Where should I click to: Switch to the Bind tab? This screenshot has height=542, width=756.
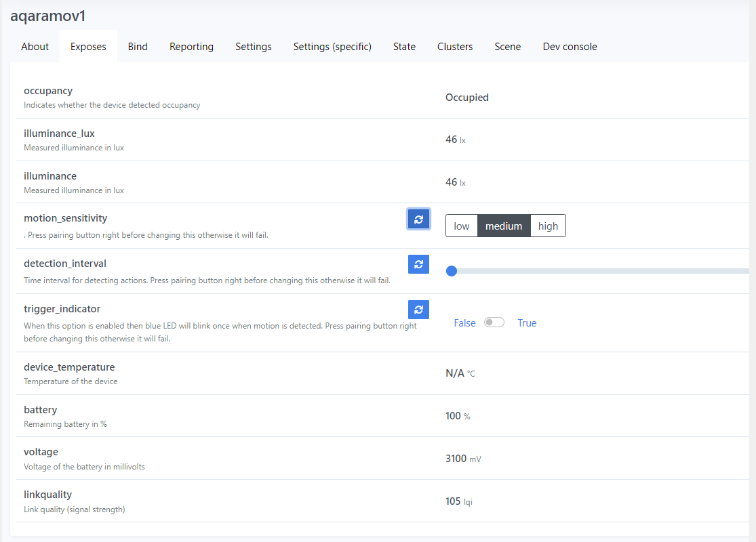click(x=138, y=47)
